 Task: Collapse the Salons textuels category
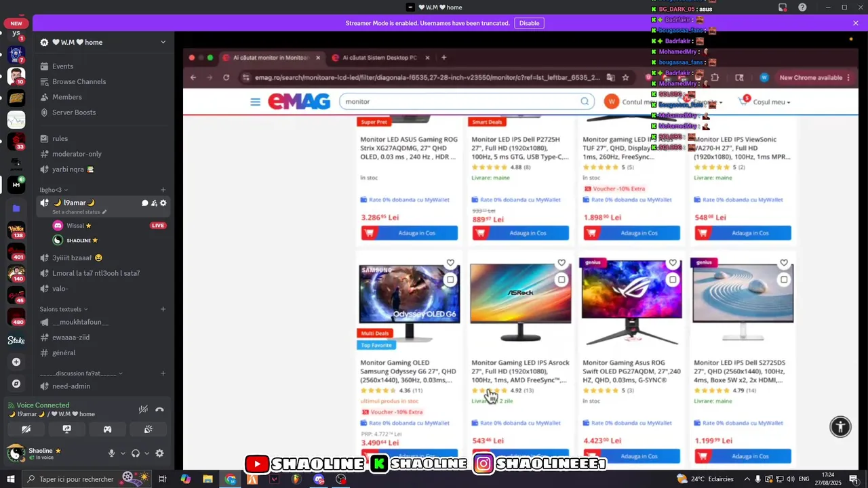pos(63,309)
